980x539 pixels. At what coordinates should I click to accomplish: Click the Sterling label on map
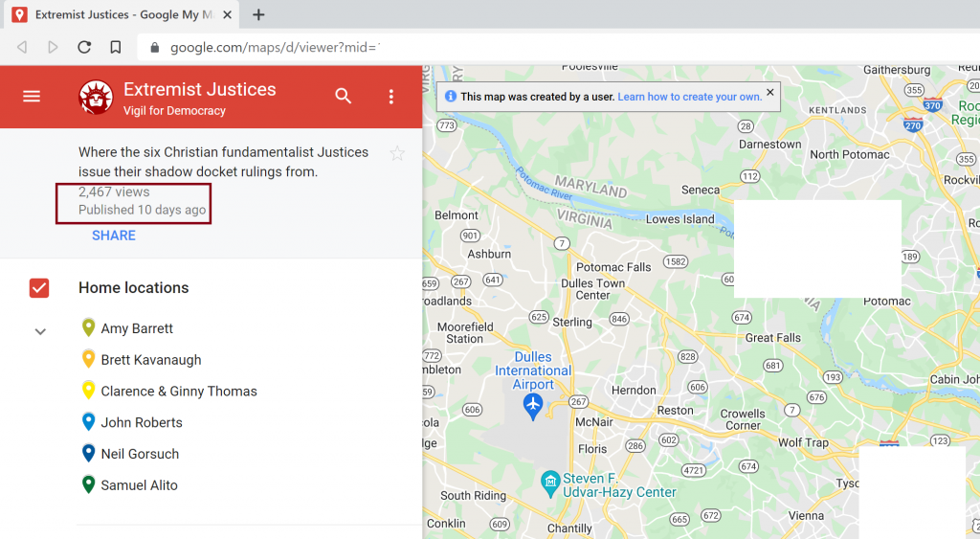pyautogui.click(x=572, y=322)
